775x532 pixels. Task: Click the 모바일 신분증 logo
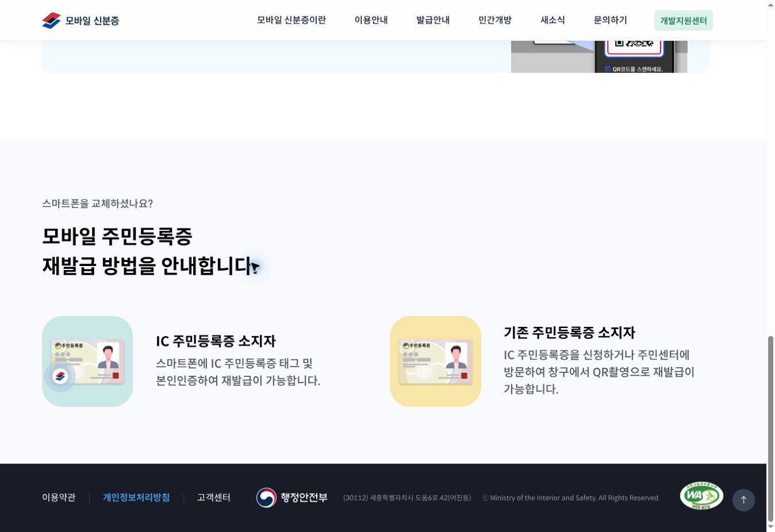point(80,21)
